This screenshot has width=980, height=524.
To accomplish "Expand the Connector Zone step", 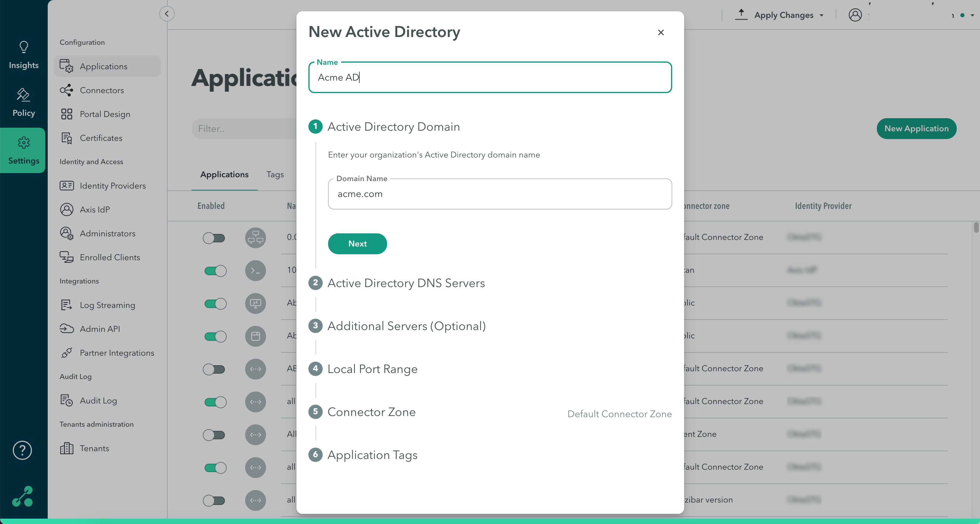I will pos(371,412).
